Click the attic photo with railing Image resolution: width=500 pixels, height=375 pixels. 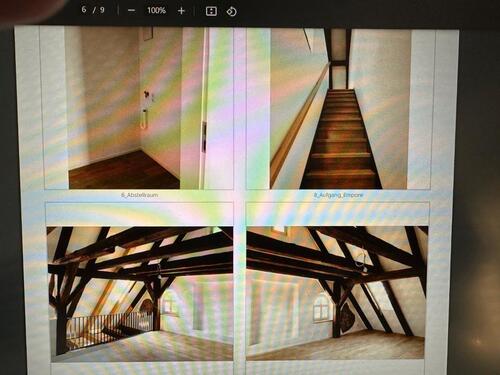(140, 294)
